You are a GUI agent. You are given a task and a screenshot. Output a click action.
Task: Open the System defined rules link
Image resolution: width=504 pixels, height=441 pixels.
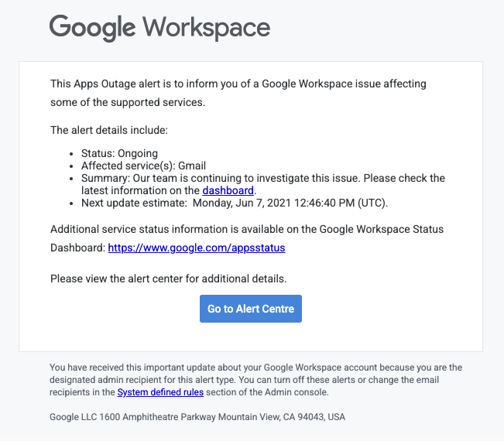pos(160,392)
